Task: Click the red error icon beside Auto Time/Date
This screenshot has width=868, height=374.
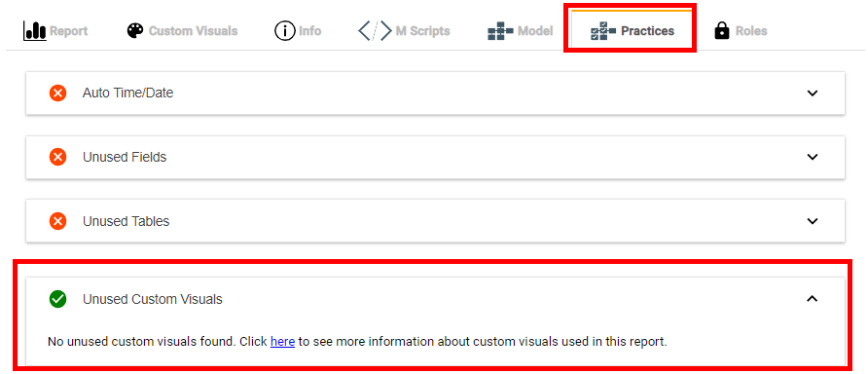Action: pos(57,93)
